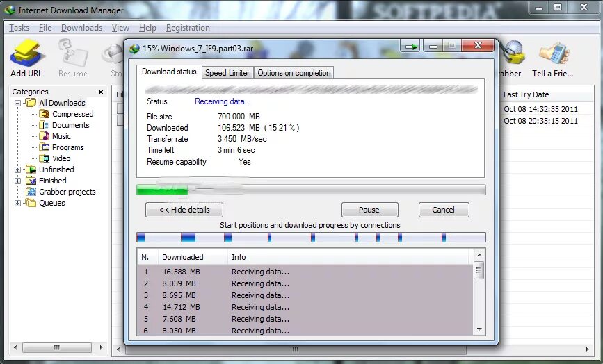The height and width of the screenshot is (364, 603).
Task: Click the Hide details button
Action: pos(184,210)
